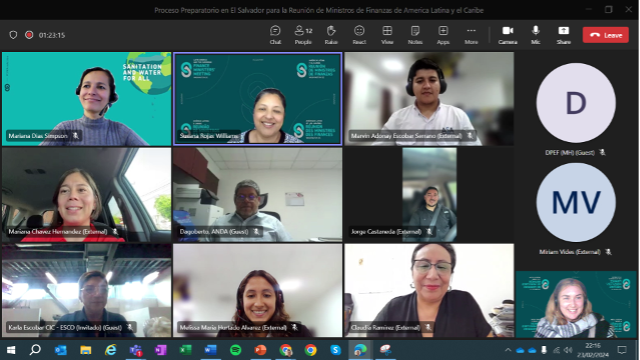Expand the View layout options
Image resolution: width=640 pixels, height=360 pixels.
tap(387, 35)
